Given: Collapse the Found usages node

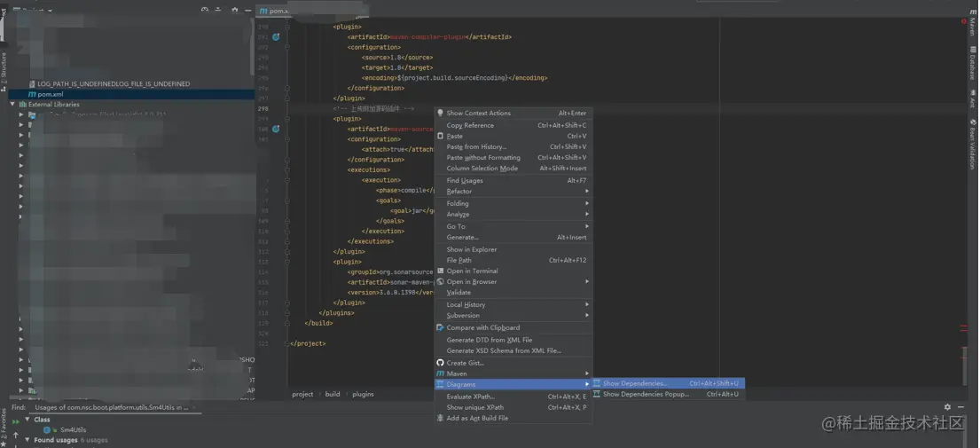Looking at the screenshot, I should (27, 440).
